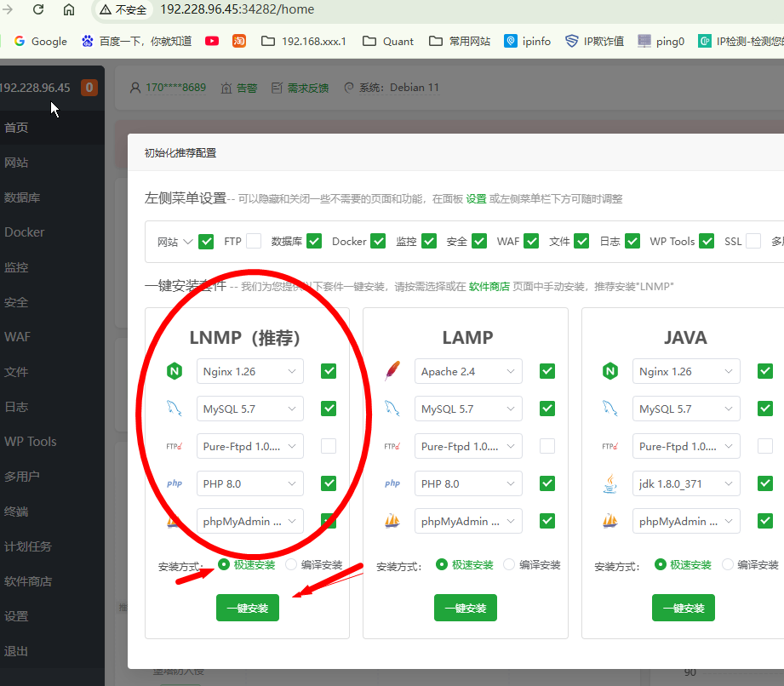This screenshot has width=784, height=686.
Task: Open LAMP Apache 2.4 version dropdown
Action: point(468,371)
